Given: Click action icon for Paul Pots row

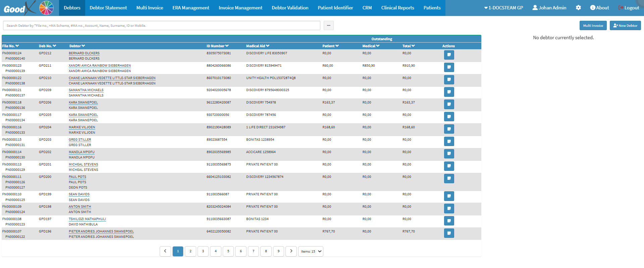Looking at the screenshot, I should pos(449,179).
